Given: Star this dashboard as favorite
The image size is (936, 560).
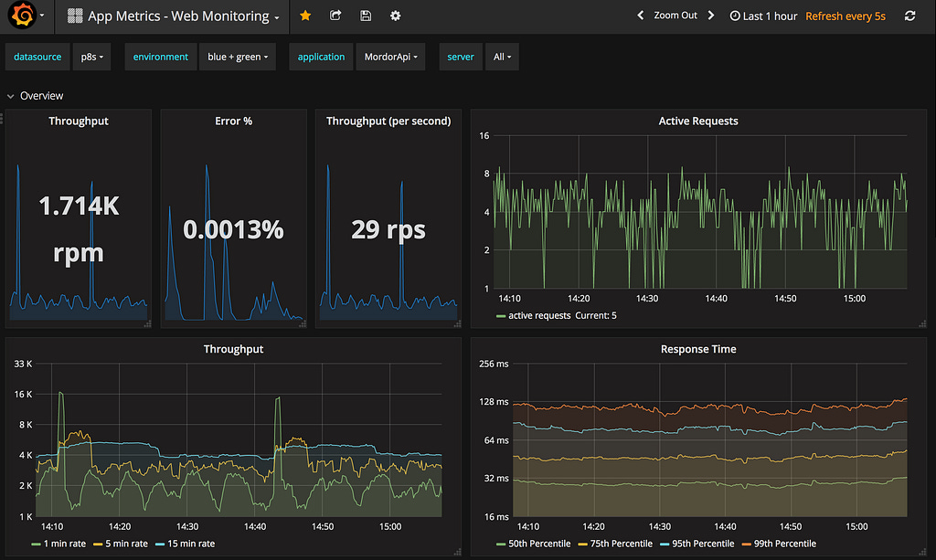Looking at the screenshot, I should tap(305, 16).
